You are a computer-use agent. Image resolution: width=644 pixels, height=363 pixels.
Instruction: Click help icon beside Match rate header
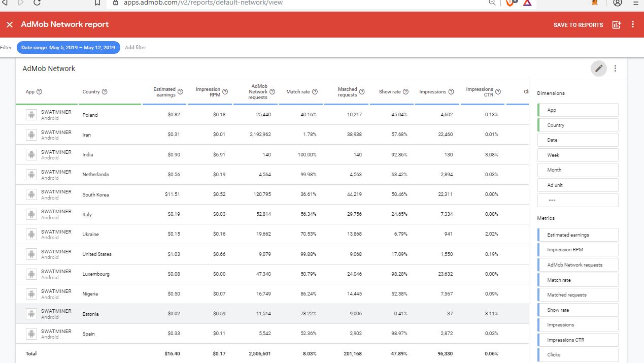[315, 92]
